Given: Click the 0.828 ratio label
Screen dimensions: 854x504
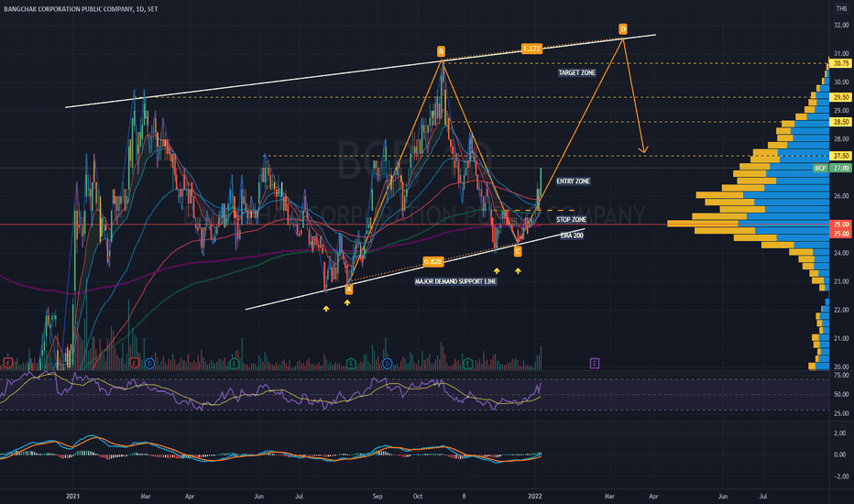Looking at the screenshot, I should pyautogui.click(x=433, y=261).
